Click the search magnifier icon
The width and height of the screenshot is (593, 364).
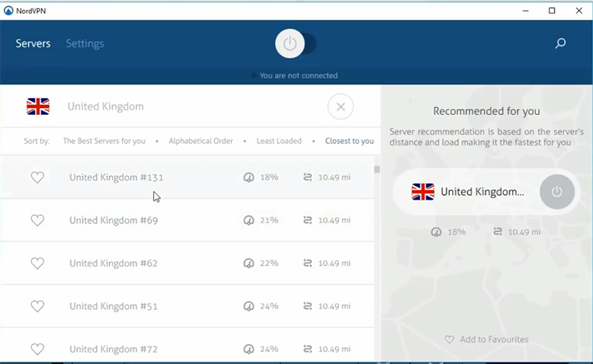pyautogui.click(x=560, y=44)
